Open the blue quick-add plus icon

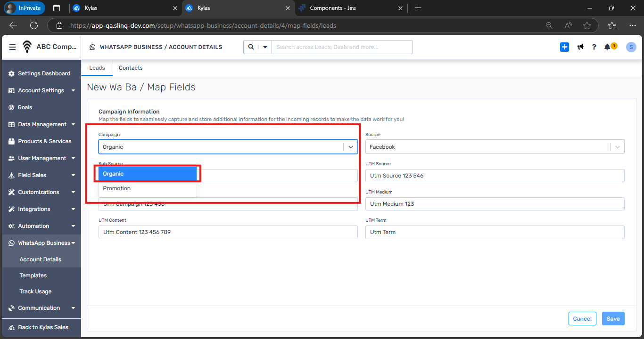(x=564, y=47)
